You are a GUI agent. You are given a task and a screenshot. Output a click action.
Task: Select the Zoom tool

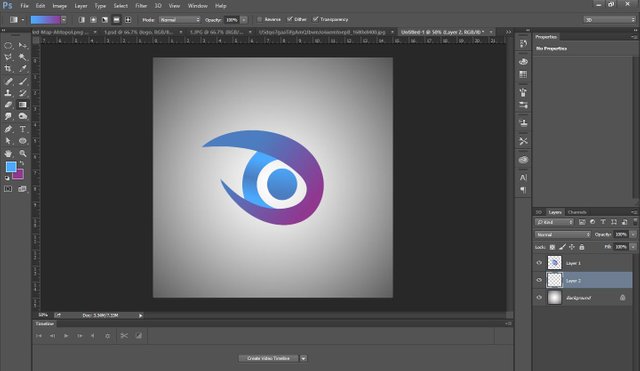[22, 153]
